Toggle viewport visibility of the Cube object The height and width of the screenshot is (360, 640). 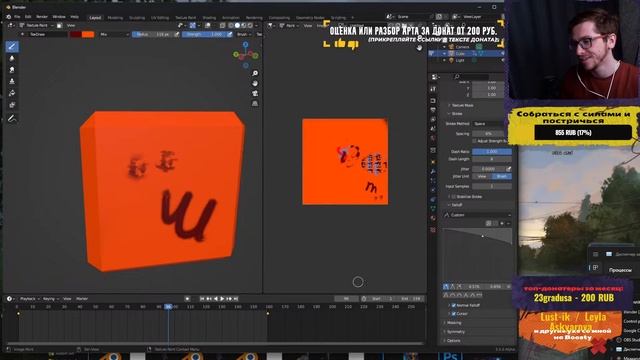[502, 53]
